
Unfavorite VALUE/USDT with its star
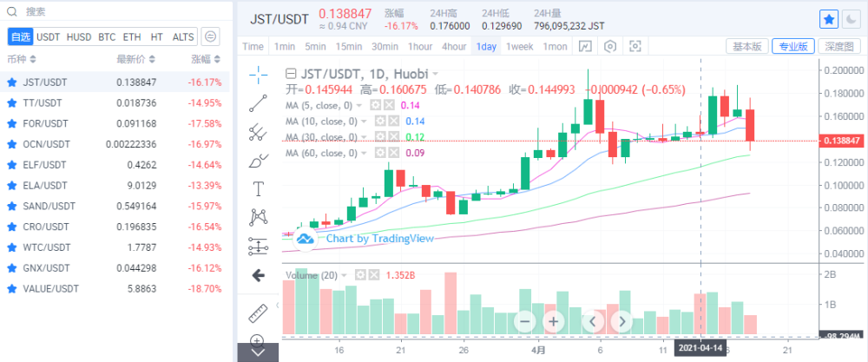pos(11,289)
